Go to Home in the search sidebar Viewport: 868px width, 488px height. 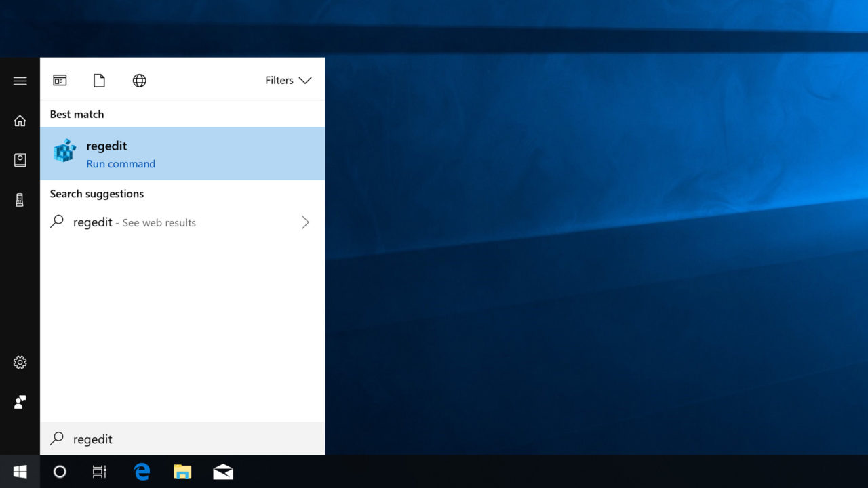coord(20,121)
